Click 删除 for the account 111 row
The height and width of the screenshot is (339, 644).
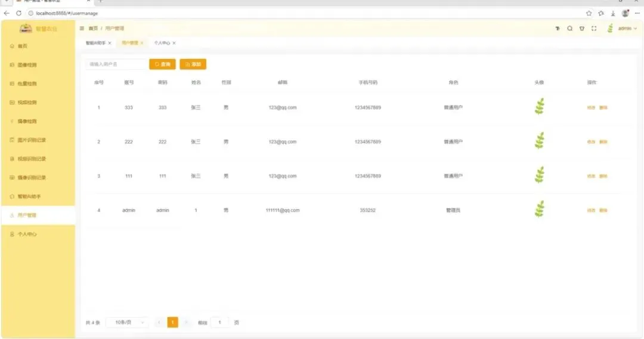[603, 176]
